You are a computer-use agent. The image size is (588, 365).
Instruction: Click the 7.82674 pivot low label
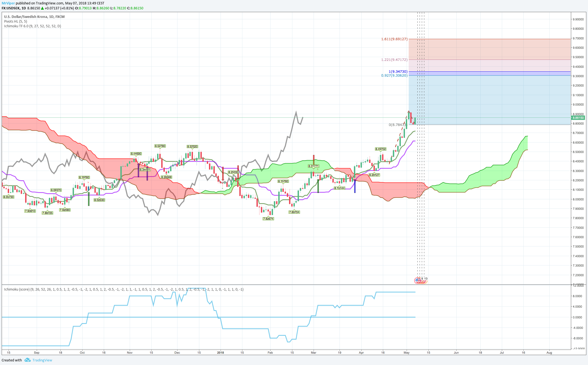click(x=268, y=219)
